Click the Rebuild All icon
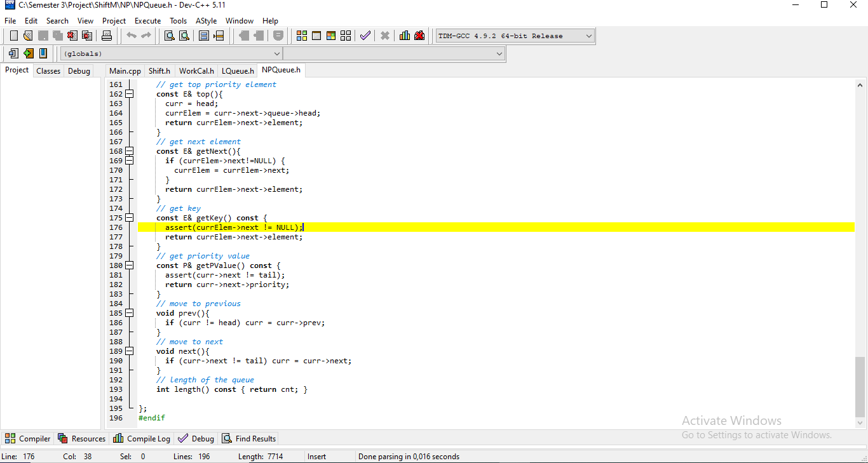868x463 pixels. coord(346,36)
